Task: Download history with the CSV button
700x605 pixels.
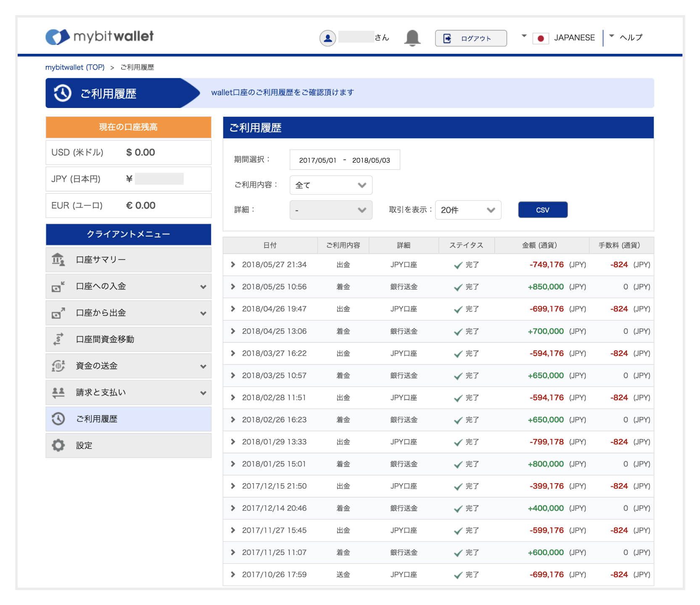Action: 542,210
